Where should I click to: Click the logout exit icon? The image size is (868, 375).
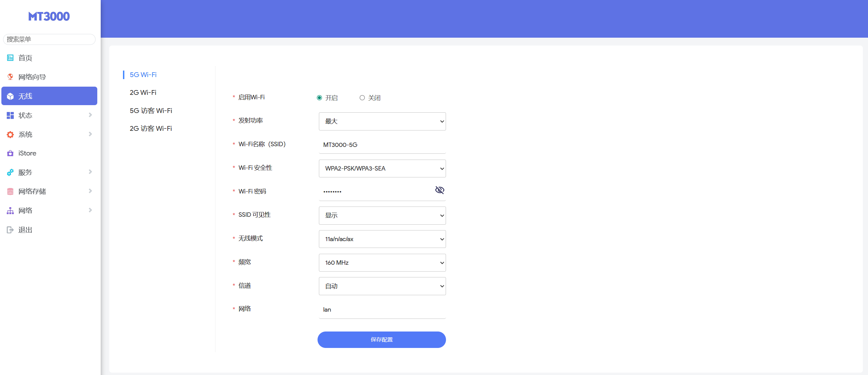click(10, 230)
